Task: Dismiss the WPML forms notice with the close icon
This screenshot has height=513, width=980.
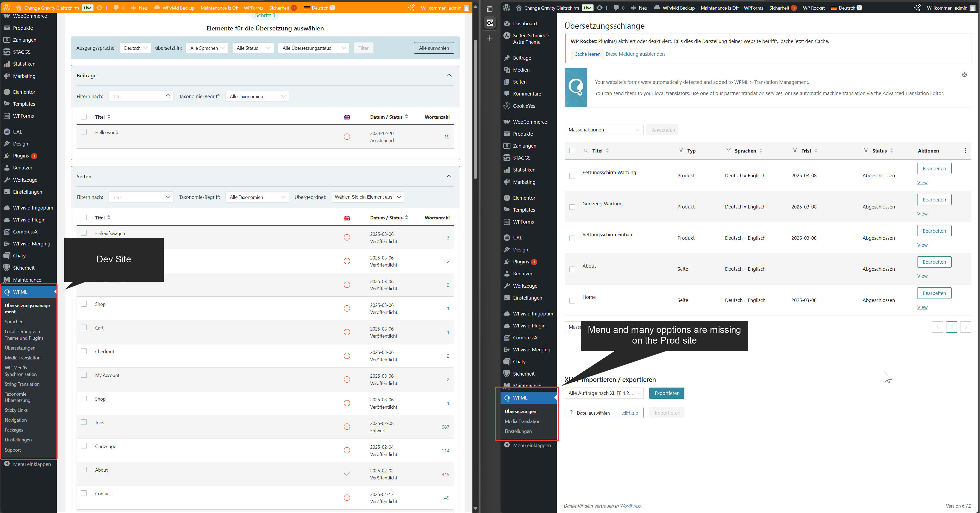Action: point(964,74)
